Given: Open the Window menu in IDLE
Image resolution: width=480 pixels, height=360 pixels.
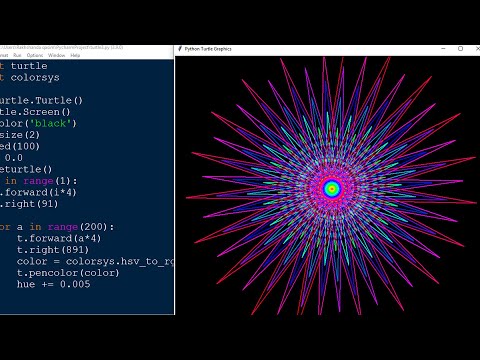Looking at the screenshot, I should 56,55.
